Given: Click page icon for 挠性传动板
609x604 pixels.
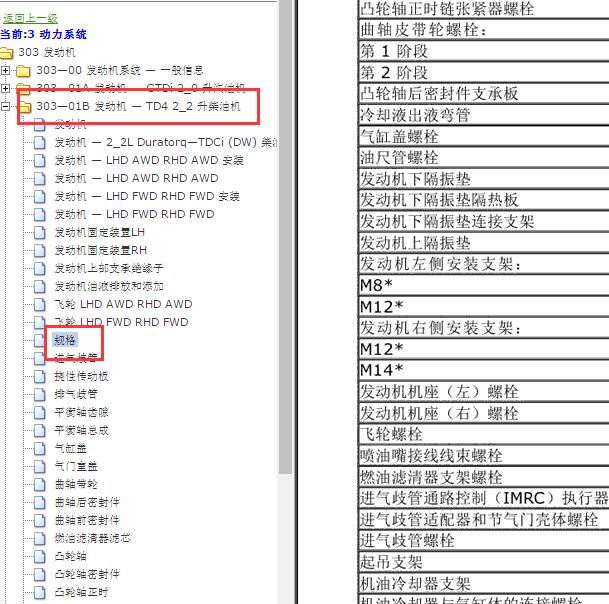Looking at the screenshot, I should pyautogui.click(x=40, y=376).
